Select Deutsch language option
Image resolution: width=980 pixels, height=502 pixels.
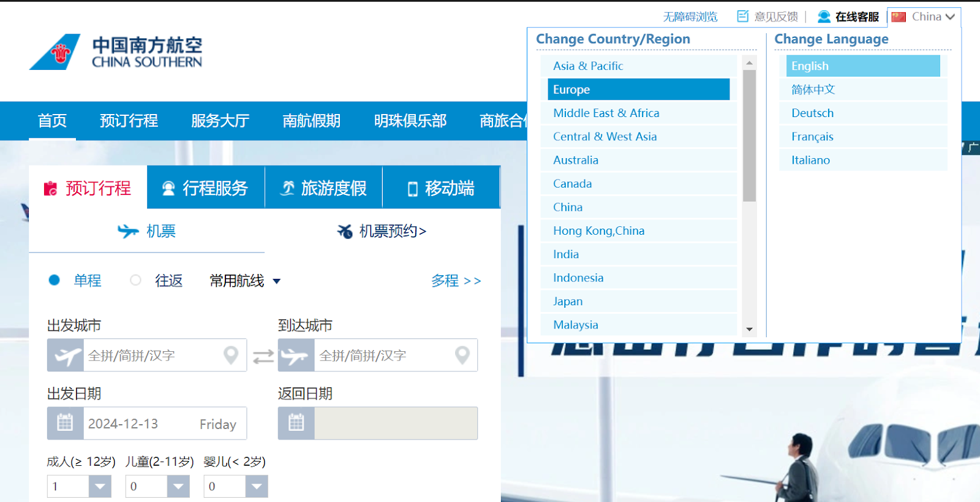(863, 113)
